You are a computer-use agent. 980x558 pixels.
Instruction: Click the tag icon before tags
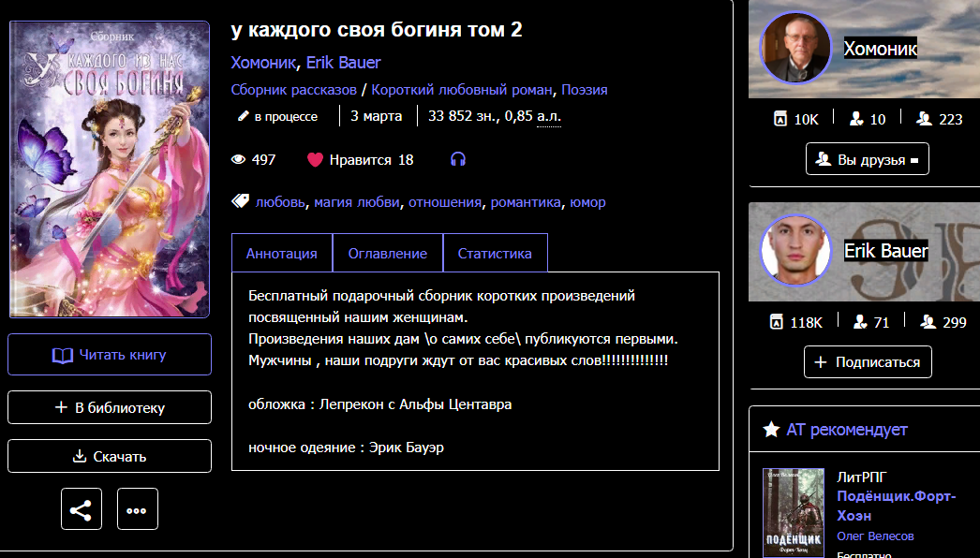(x=240, y=201)
